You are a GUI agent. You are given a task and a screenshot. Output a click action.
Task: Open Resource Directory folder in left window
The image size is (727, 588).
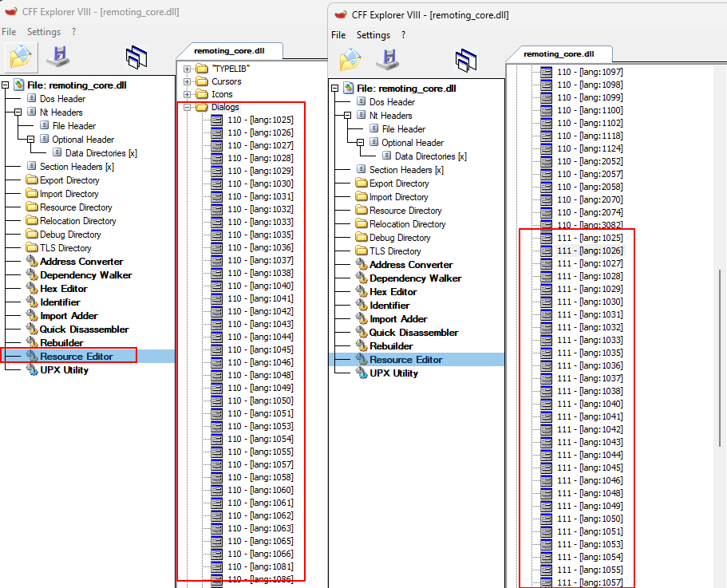point(76,207)
